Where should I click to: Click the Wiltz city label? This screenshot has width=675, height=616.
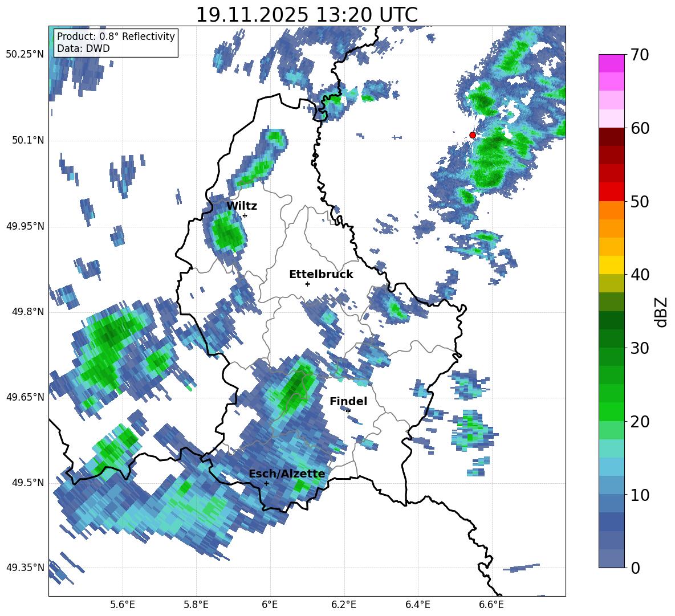click(x=242, y=206)
